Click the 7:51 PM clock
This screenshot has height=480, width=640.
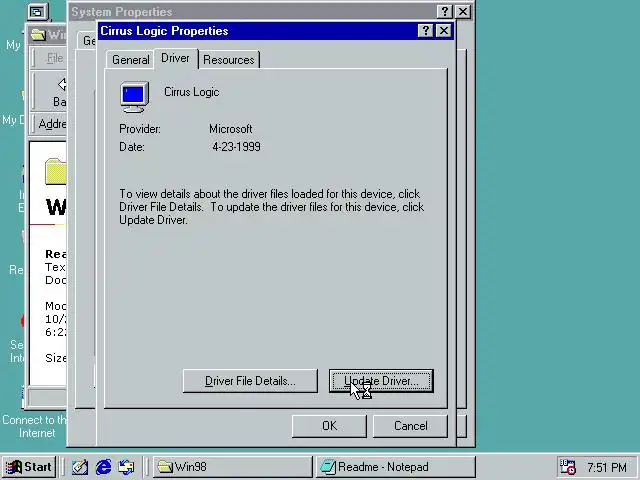click(x=607, y=467)
